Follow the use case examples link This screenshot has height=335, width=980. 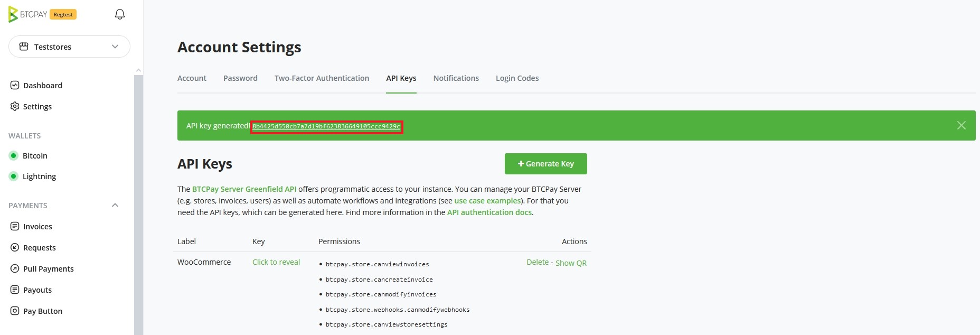click(x=487, y=201)
